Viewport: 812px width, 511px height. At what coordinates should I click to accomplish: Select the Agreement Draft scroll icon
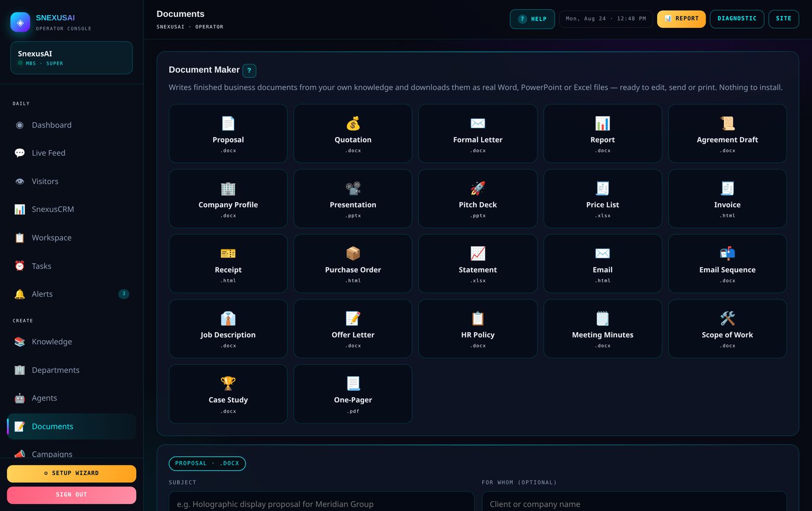(727, 123)
